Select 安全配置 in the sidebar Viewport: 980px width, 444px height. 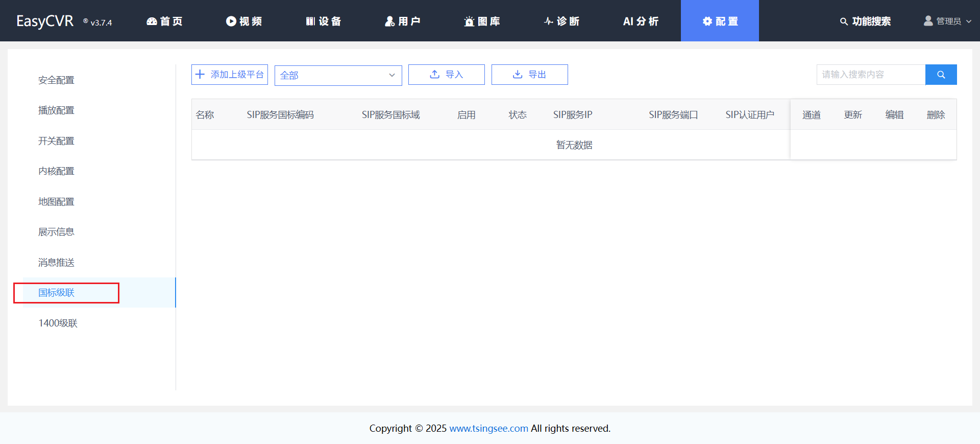56,80
